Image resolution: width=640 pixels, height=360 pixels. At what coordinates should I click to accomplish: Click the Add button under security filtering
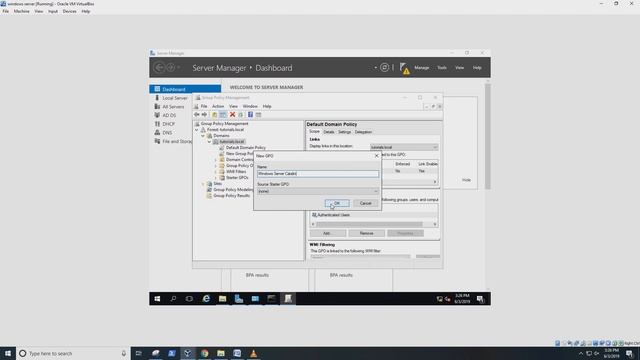tap(328, 233)
